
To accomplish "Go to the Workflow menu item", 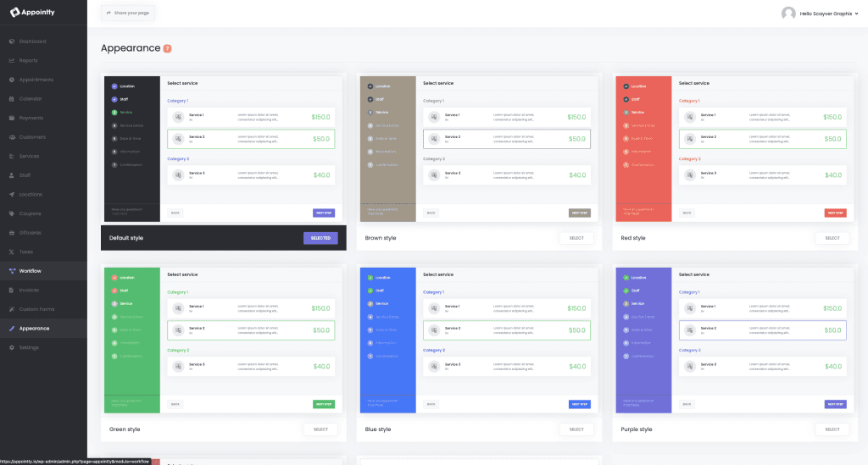I will 31,271.
